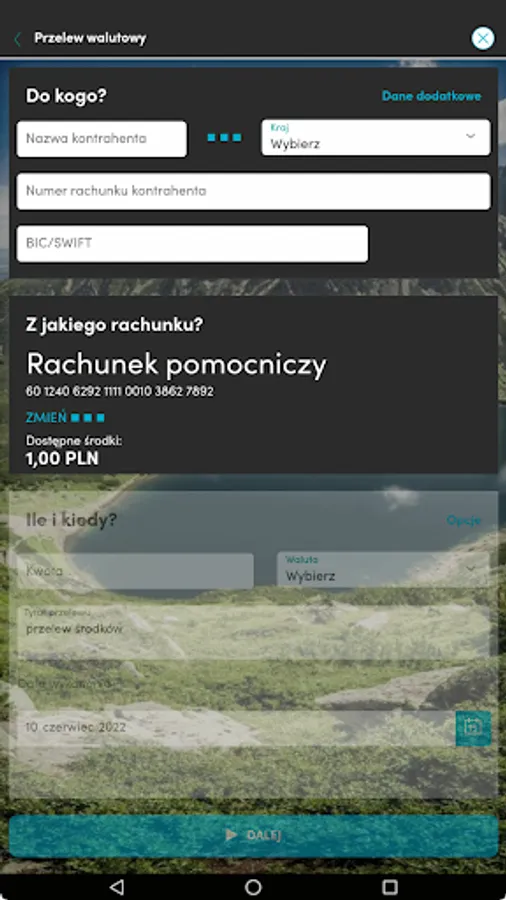
Task: Open Dane dodatkowe additional details
Action: coord(431,96)
